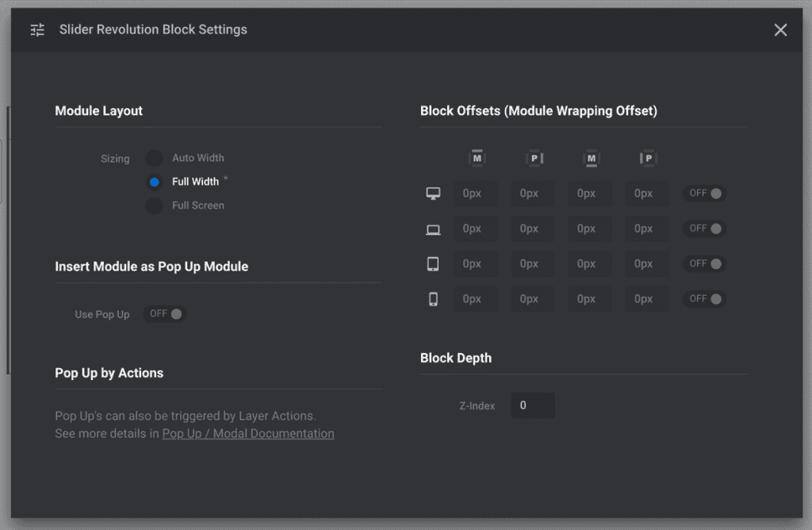Click the laptop device icon
812x530 pixels.
(x=434, y=229)
